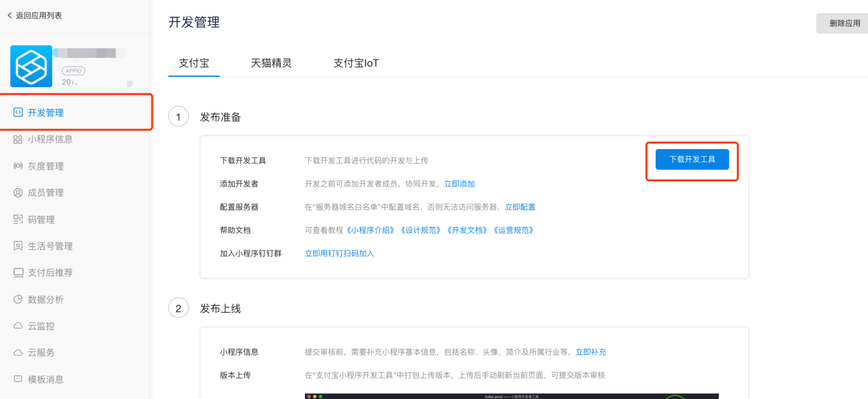Open the 《运营规范》 help link

pos(513,230)
